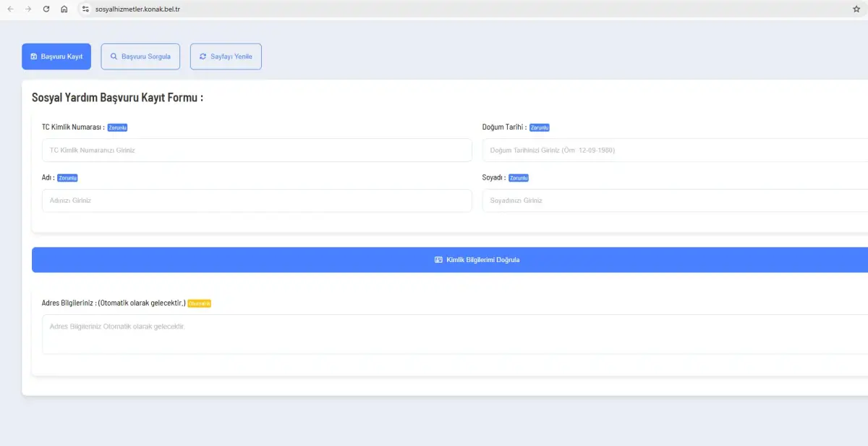The width and height of the screenshot is (868, 446).
Task: Click the Zorunlu badge next to Doğum Tarihi
Action: click(x=539, y=127)
